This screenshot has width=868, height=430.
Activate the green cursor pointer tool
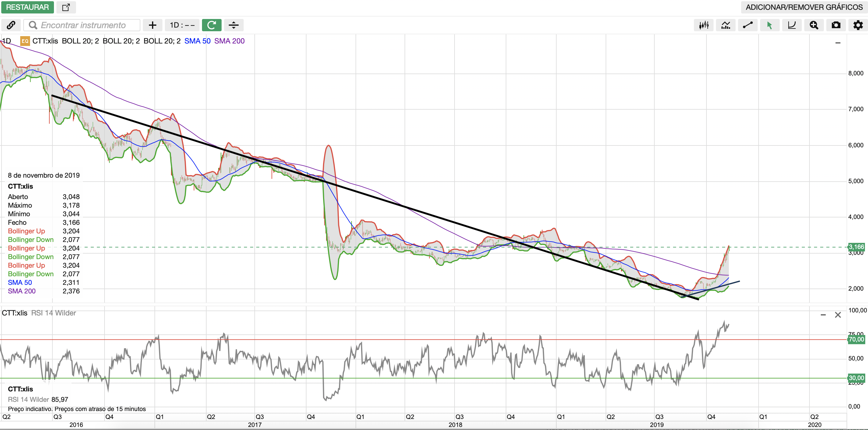pos(770,25)
